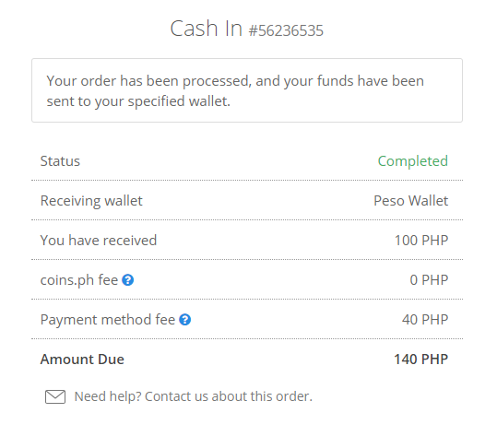Click the 140 PHP amount due total
Screen dimensions: 497x448
(x=420, y=360)
